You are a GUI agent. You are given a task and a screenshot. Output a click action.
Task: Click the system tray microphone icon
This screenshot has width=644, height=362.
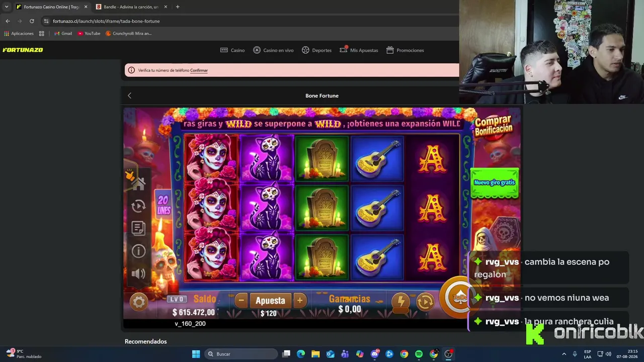[575, 354]
